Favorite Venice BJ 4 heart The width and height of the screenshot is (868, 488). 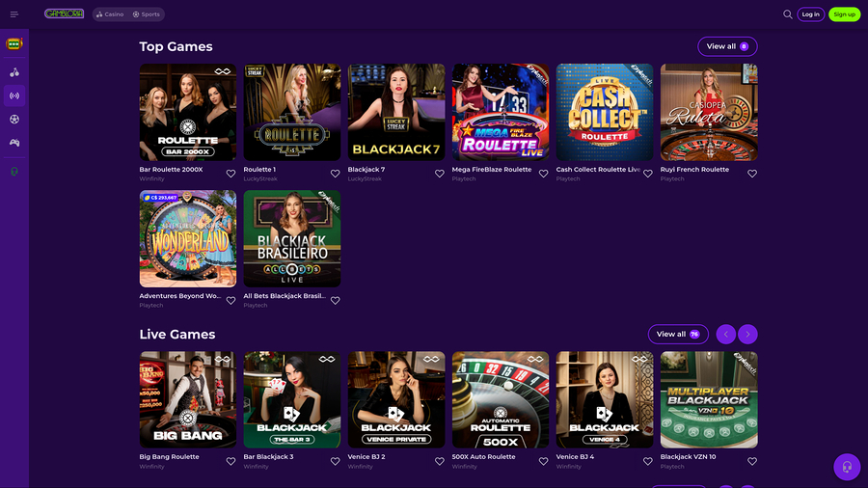coord(648,461)
